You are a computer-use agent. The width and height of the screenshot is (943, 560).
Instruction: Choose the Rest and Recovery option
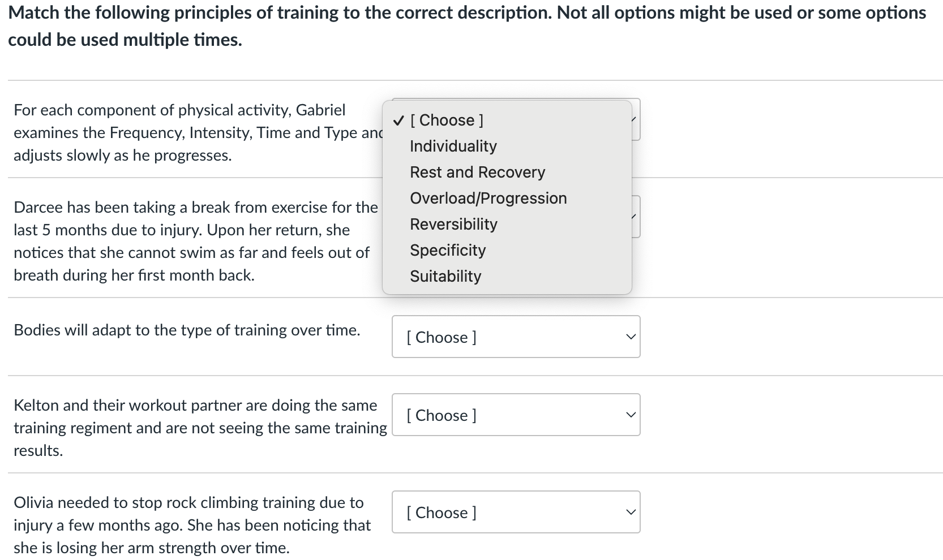477,172
